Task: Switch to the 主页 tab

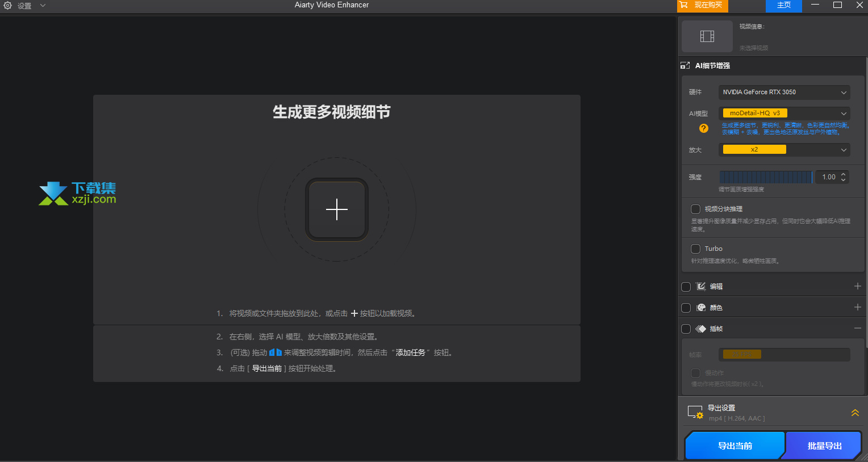Action: 783,6
